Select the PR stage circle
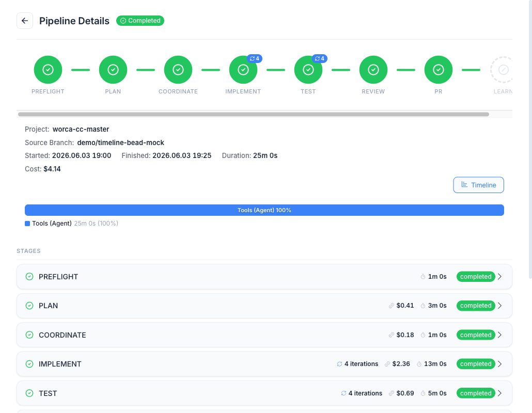This screenshot has height=413, width=532. [439, 70]
